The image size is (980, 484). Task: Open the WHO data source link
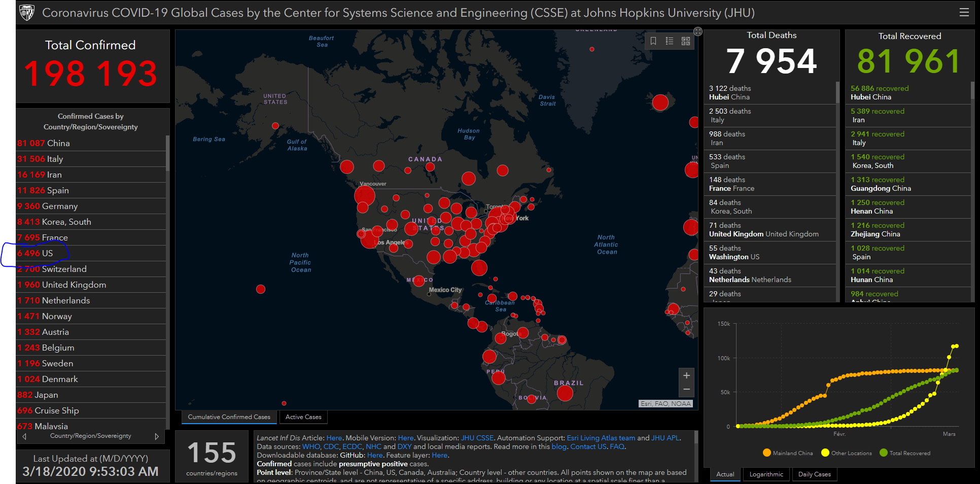point(311,446)
